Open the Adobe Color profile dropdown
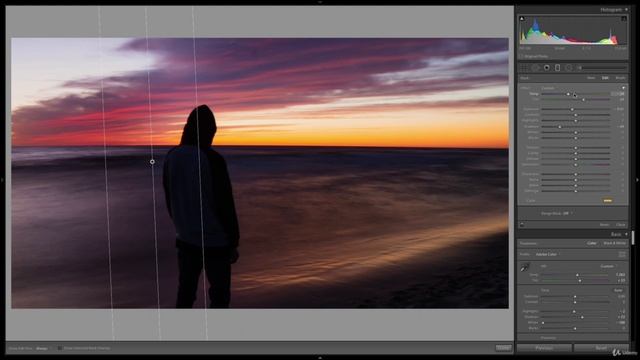The image size is (640, 360). pyautogui.click(x=548, y=254)
